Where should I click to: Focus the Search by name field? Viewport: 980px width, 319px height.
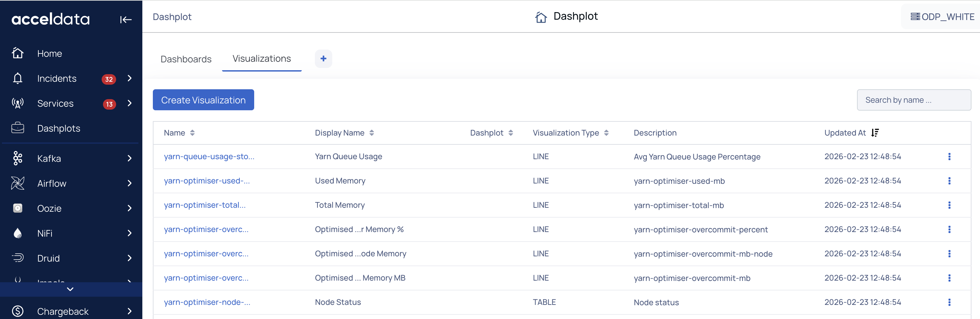point(913,100)
